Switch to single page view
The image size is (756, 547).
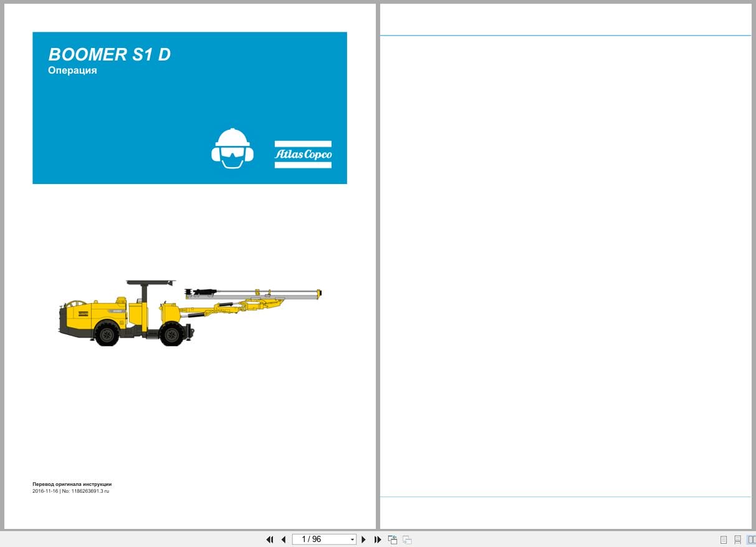(x=724, y=540)
